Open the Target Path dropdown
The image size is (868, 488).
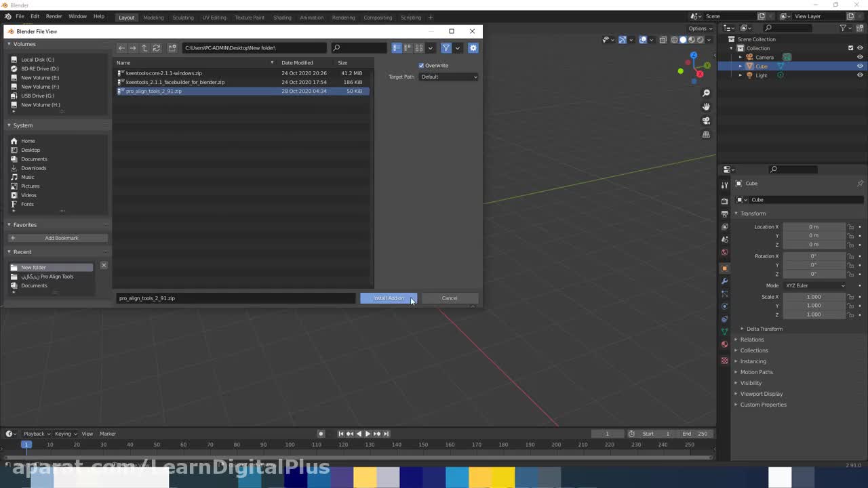pyautogui.click(x=448, y=77)
